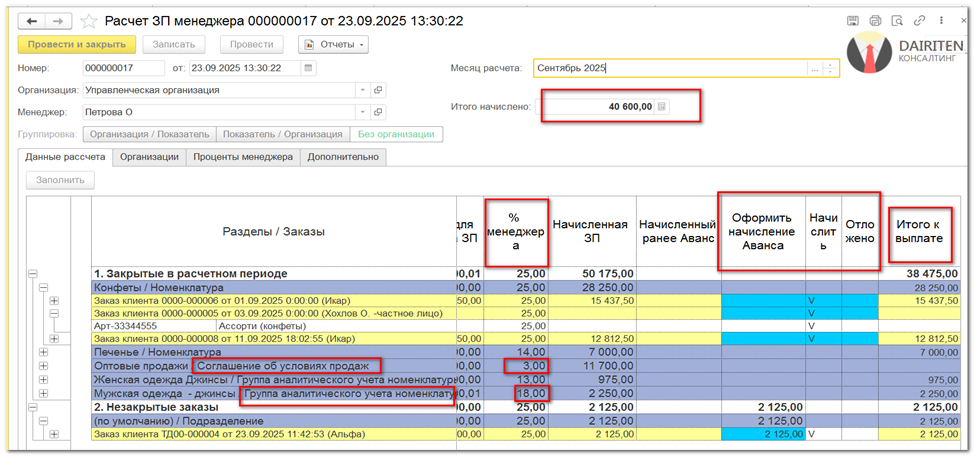The width and height of the screenshot is (974, 456).
Task: Click the Номер input field
Action: (x=124, y=68)
